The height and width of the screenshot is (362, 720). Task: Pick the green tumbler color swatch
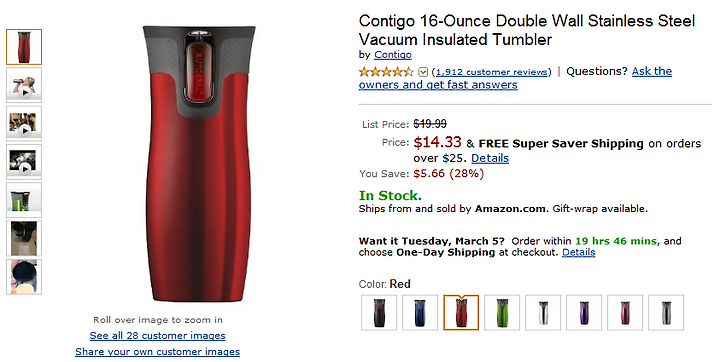point(502,312)
